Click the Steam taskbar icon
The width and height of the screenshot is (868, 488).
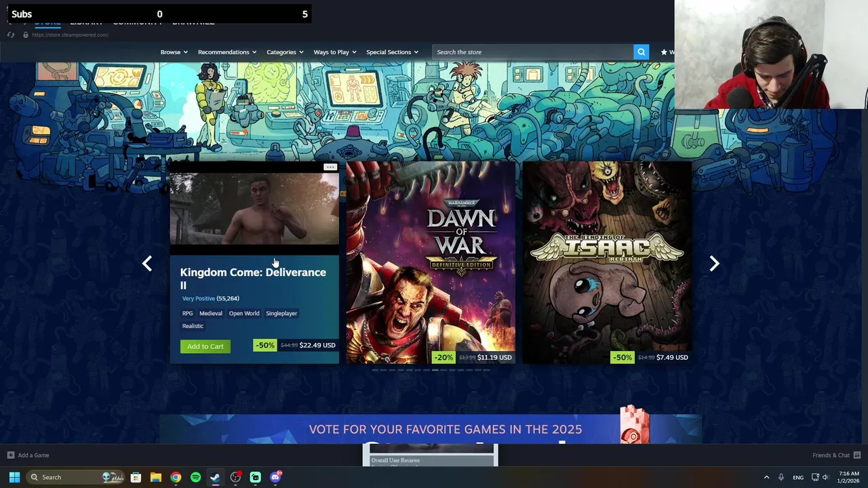(x=215, y=477)
